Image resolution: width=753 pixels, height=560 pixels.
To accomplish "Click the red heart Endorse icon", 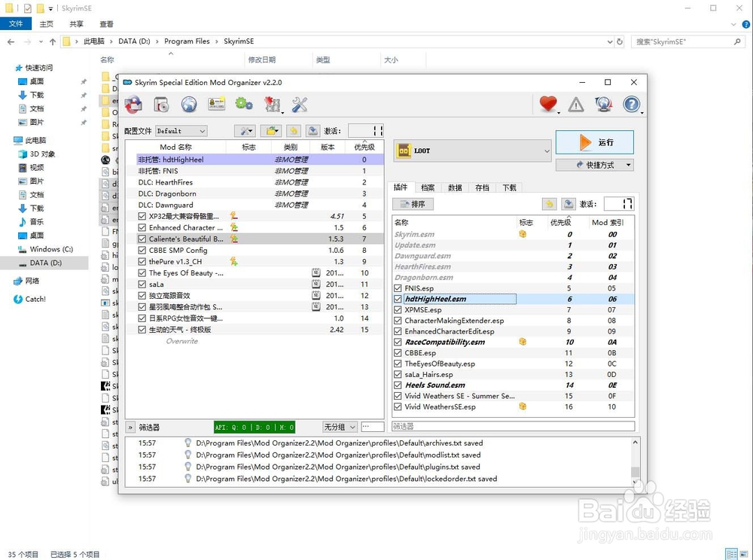I will coord(548,104).
